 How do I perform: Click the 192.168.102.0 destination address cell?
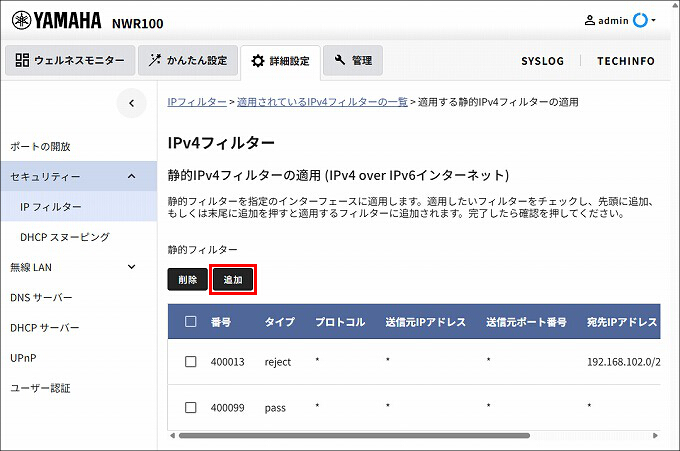coord(624,362)
